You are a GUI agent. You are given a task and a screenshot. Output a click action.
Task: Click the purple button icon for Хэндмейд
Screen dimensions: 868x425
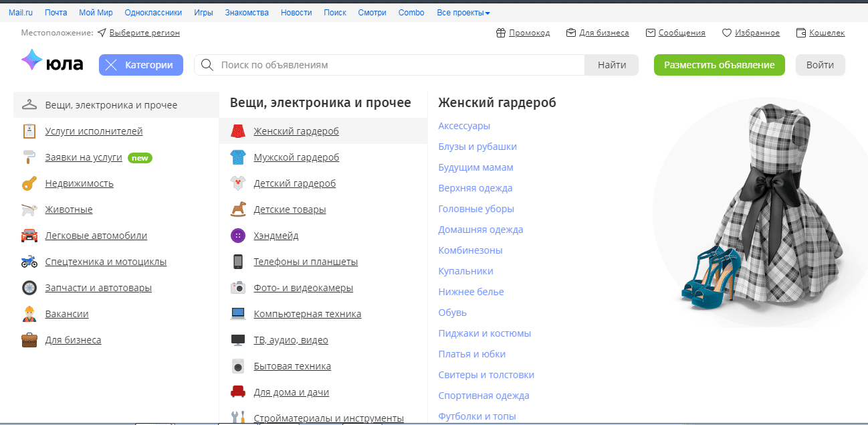point(238,236)
